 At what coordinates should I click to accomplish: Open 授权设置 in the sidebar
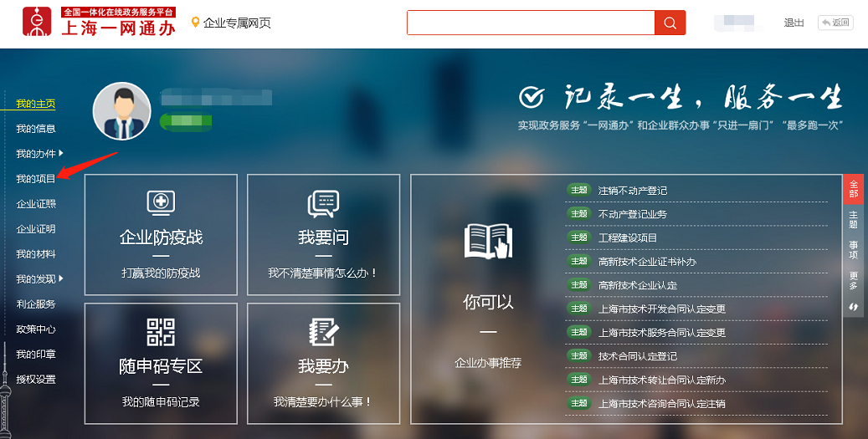point(36,380)
